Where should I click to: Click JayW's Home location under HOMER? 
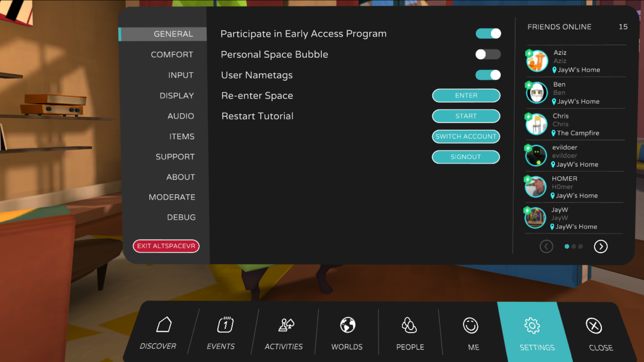click(x=577, y=196)
